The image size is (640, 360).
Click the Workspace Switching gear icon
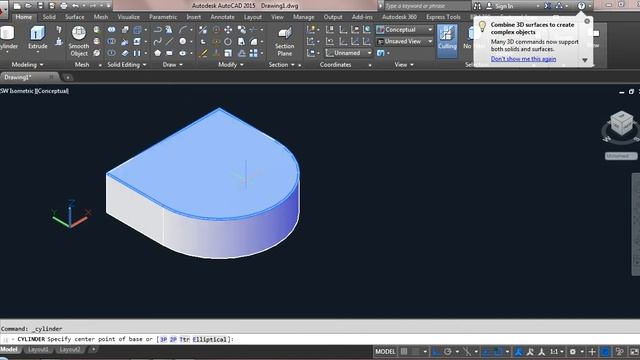pyautogui.click(x=572, y=351)
